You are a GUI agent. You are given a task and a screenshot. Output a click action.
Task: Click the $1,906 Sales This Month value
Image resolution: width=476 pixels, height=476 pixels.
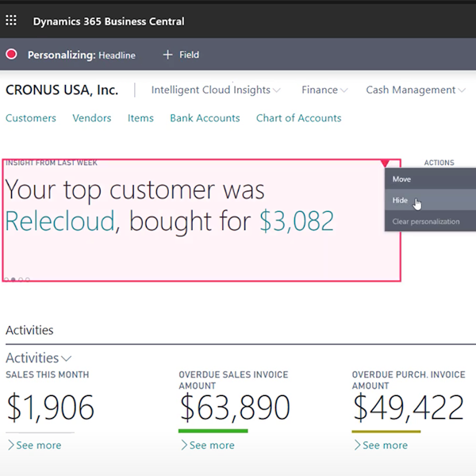pos(51,407)
